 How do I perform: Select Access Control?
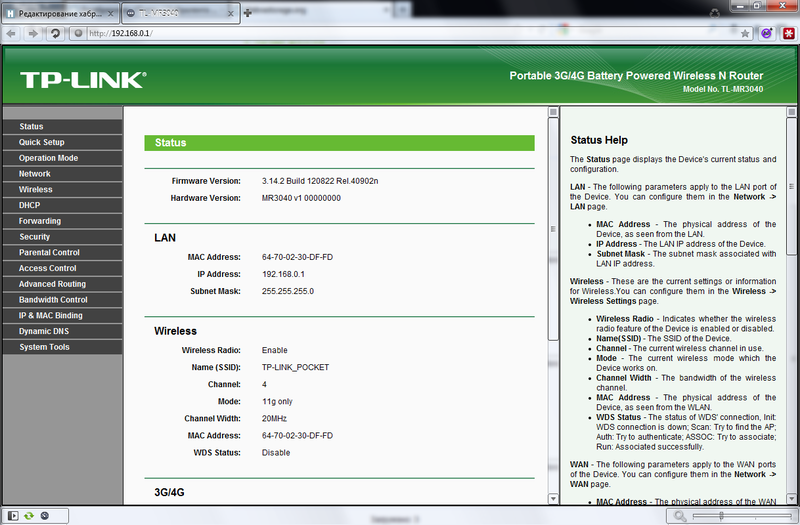(x=62, y=268)
